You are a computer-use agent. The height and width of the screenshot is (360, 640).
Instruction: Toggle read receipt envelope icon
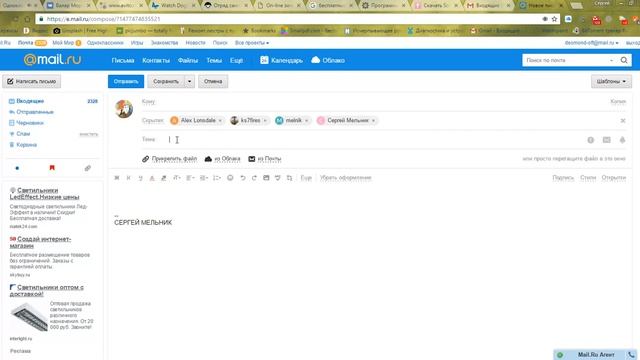(607, 140)
